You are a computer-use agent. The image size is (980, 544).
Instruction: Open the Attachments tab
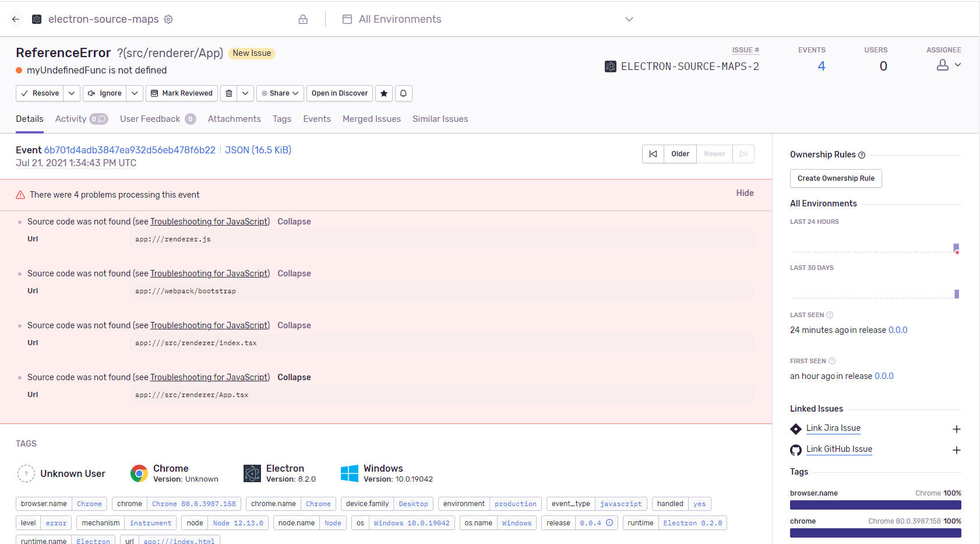tap(234, 119)
